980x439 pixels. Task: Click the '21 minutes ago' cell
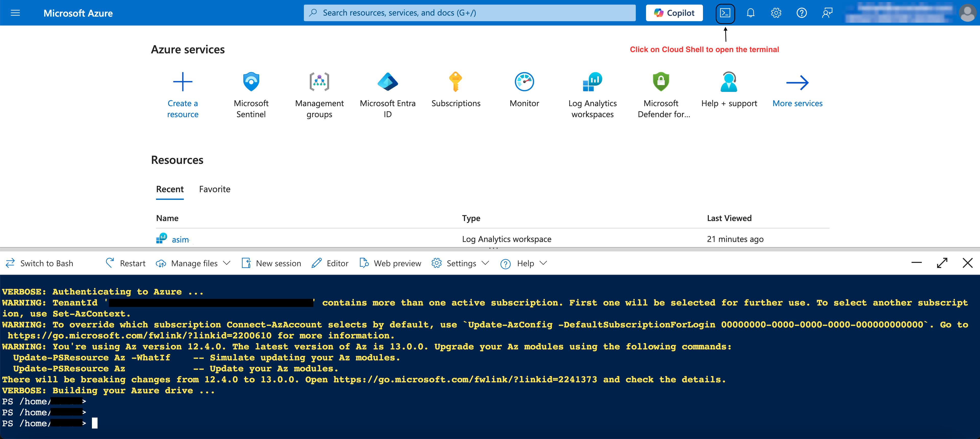tap(735, 239)
